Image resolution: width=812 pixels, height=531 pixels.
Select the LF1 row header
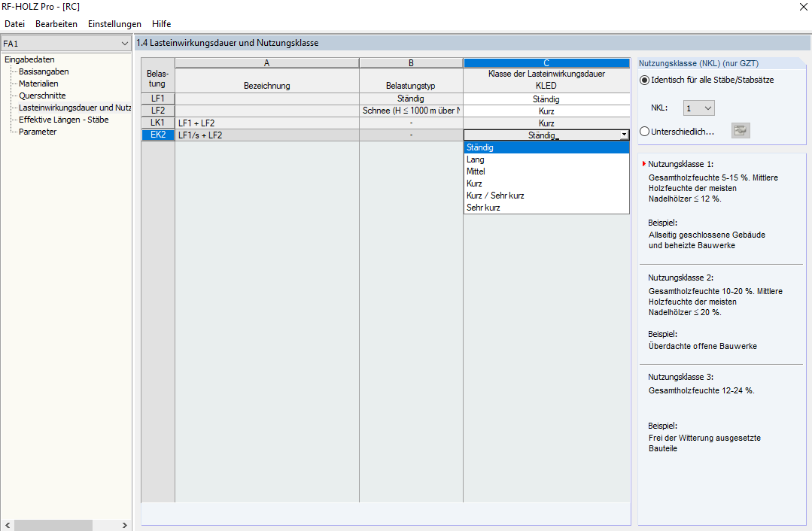pos(158,99)
